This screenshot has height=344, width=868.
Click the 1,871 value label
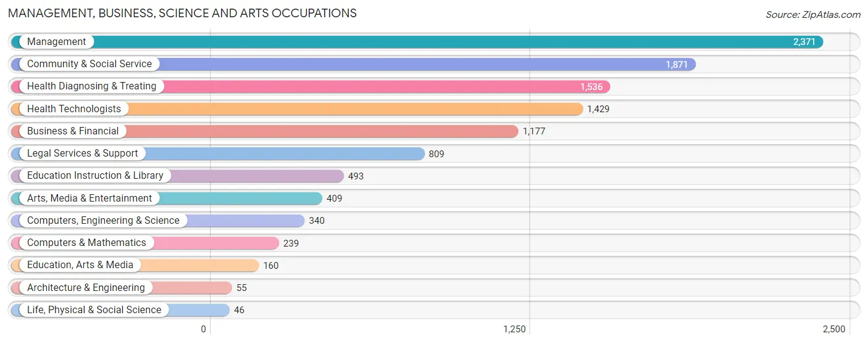point(677,65)
